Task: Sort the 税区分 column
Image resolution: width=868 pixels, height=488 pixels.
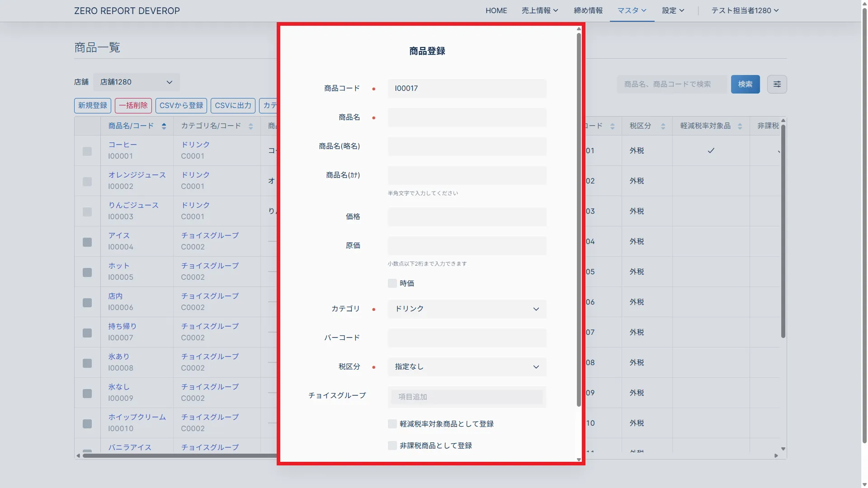Action: (663, 126)
